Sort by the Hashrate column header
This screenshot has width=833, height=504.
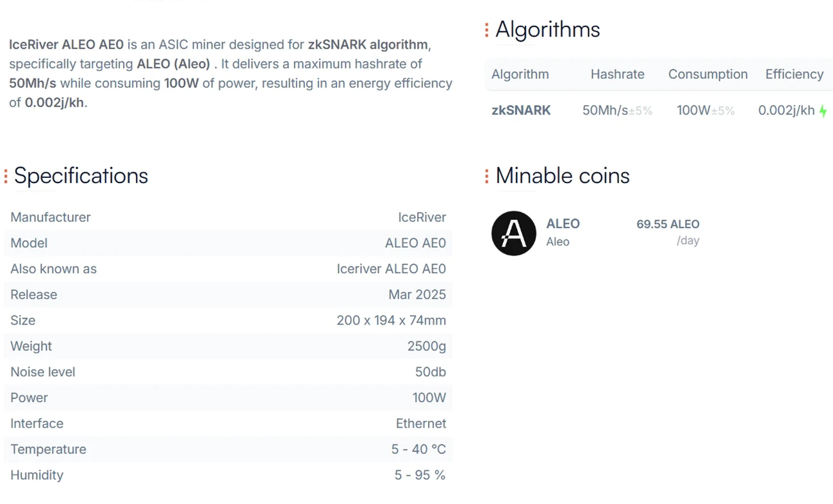617,74
